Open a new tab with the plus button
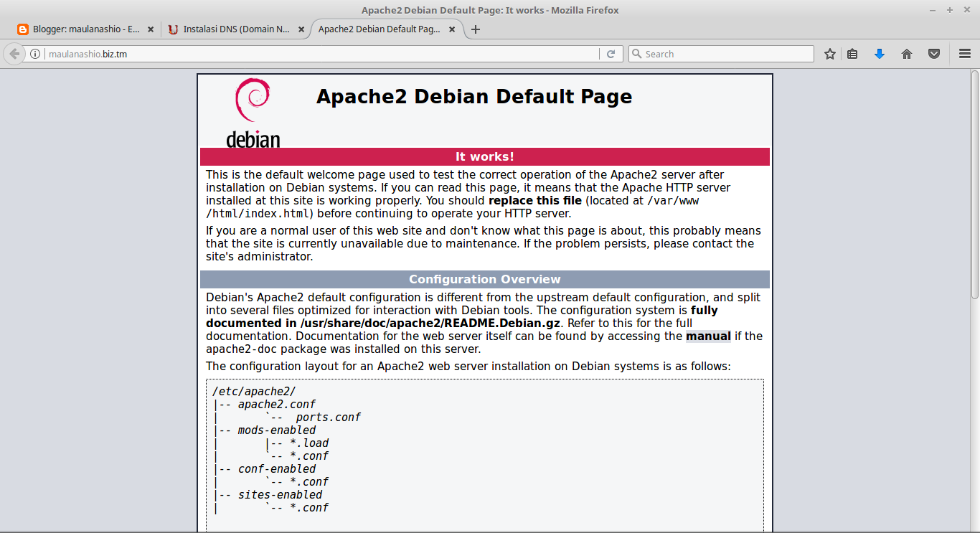 pyautogui.click(x=475, y=29)
